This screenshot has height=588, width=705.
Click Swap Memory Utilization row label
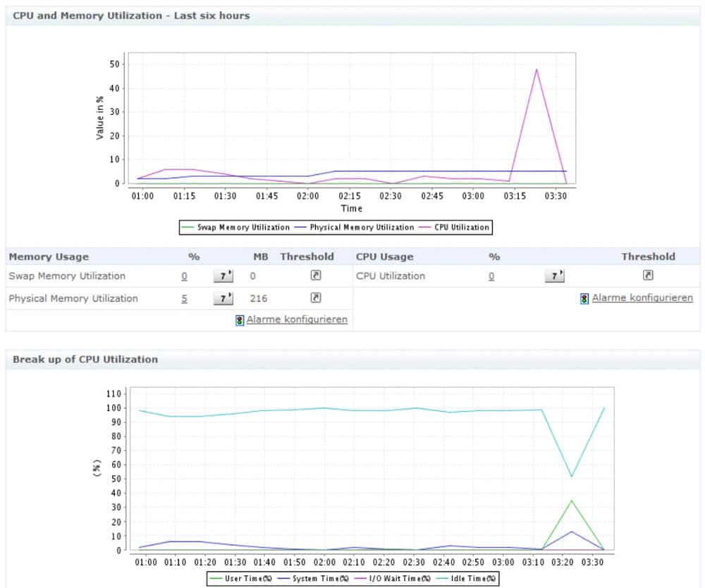[x=67, y=276]
